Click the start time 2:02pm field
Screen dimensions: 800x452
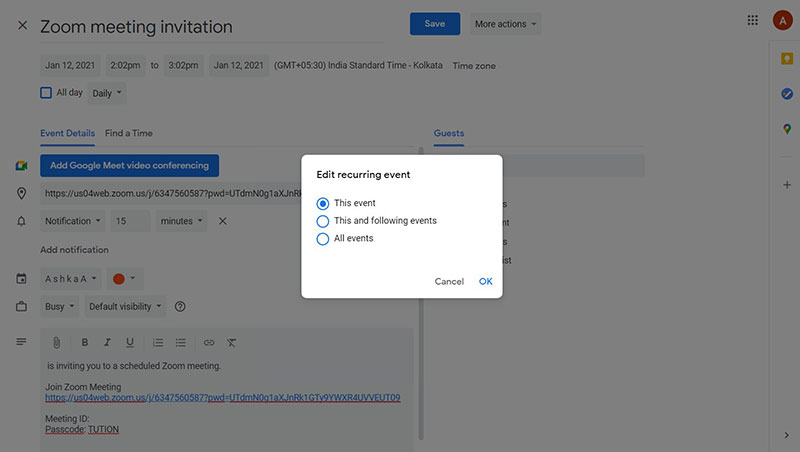pos(125,65)
